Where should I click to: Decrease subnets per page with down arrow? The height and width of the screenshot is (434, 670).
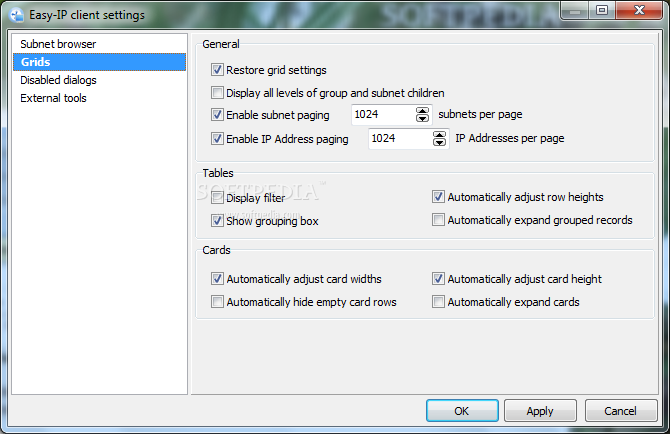422,118
